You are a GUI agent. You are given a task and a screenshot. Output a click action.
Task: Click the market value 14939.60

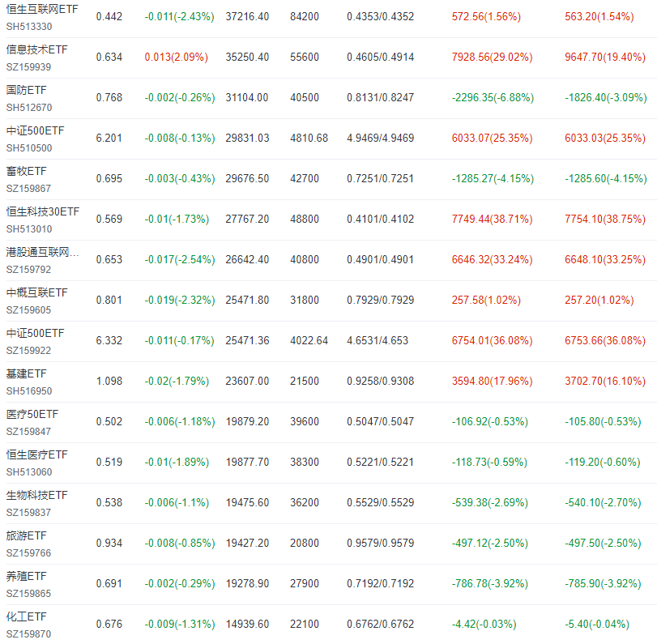247,625
